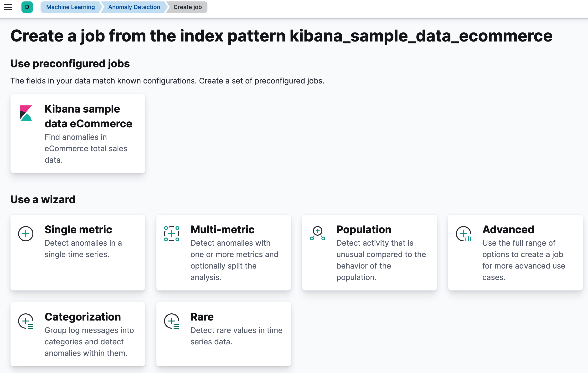588x373 pixels.
Task: Click the Rare card description text
Action: coord(236,336)
